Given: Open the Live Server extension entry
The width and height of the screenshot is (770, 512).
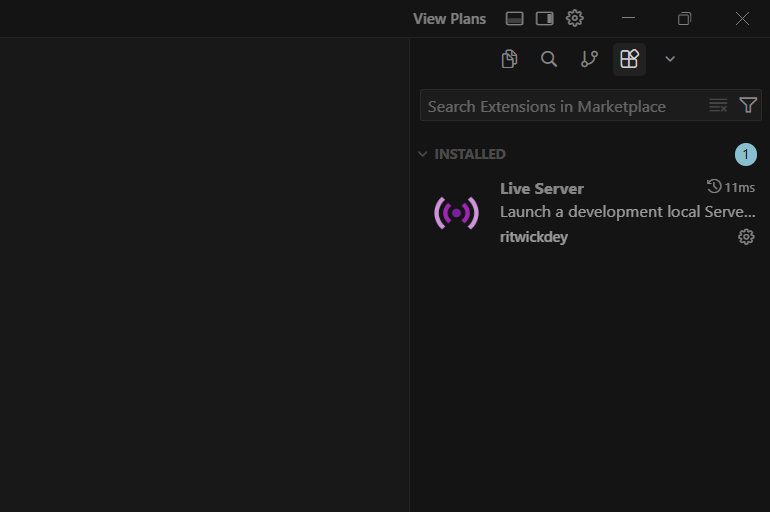Looking at the screenshot, I should click(590, 213).
